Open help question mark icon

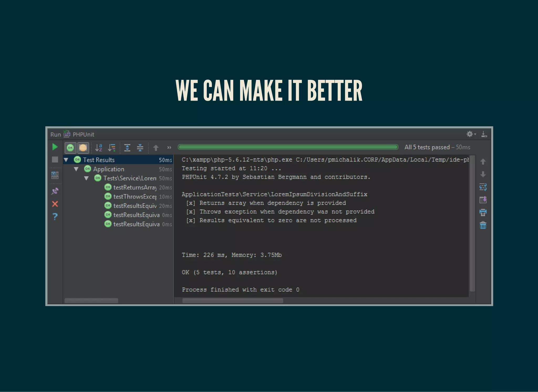(x=55, y=216)
